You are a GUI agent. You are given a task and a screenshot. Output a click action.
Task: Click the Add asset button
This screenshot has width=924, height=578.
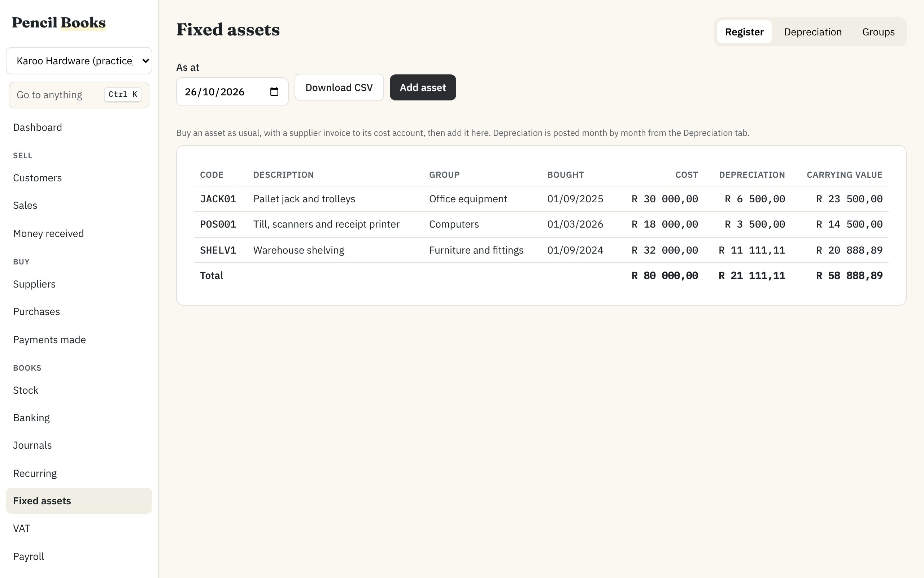point(423,87)
